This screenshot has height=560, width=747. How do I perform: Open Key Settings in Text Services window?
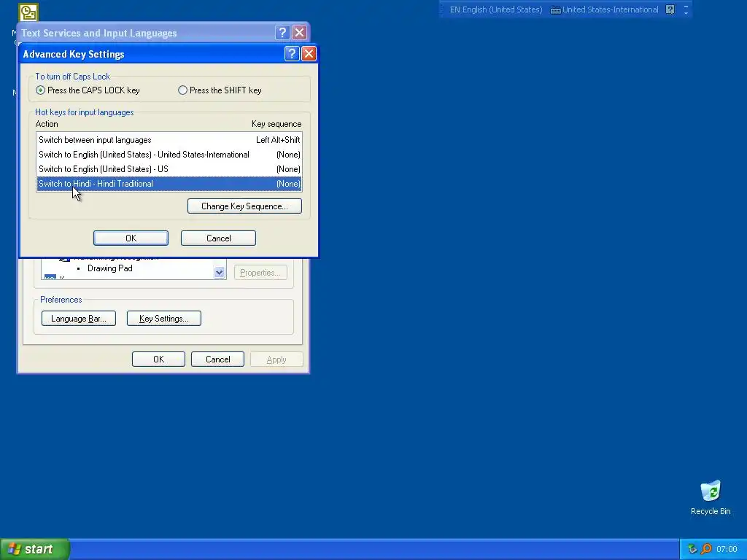[164, 319]
